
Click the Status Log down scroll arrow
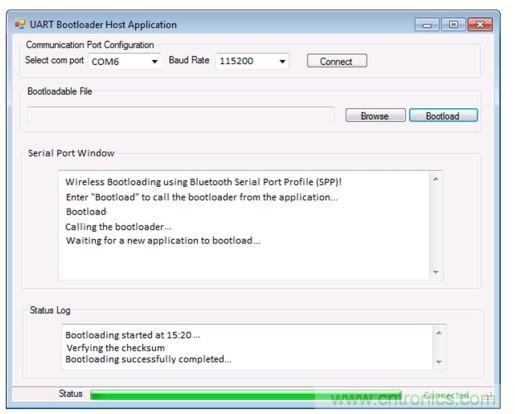(x=439, y=362)
